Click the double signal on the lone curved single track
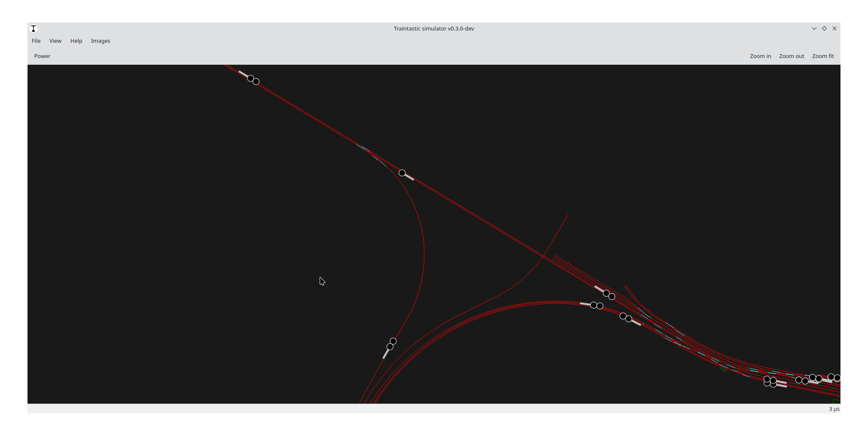 pos(391,344)
